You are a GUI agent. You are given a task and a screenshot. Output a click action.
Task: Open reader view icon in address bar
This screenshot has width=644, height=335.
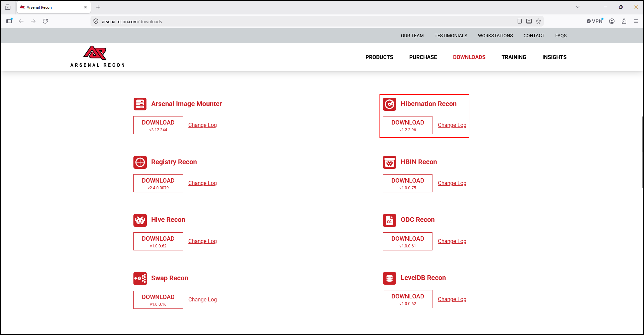click(x=520, y=21)
